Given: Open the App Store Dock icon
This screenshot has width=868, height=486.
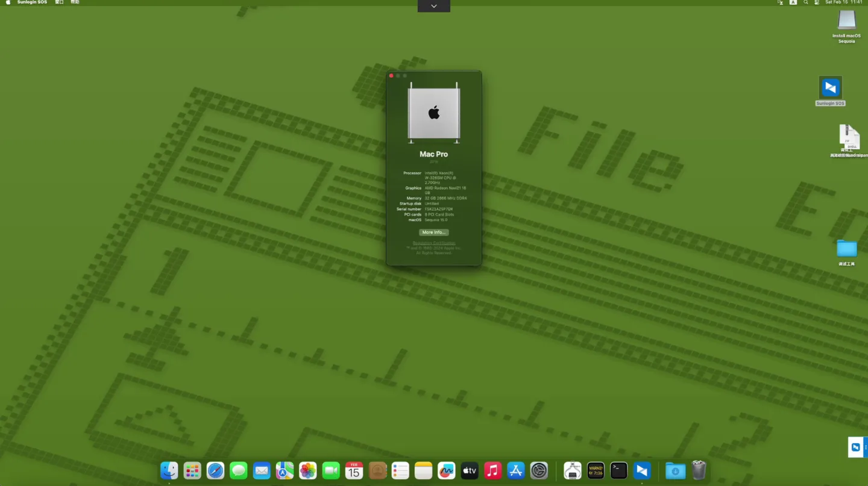Looking at the screenshot, I should click(x=516, y=470).
